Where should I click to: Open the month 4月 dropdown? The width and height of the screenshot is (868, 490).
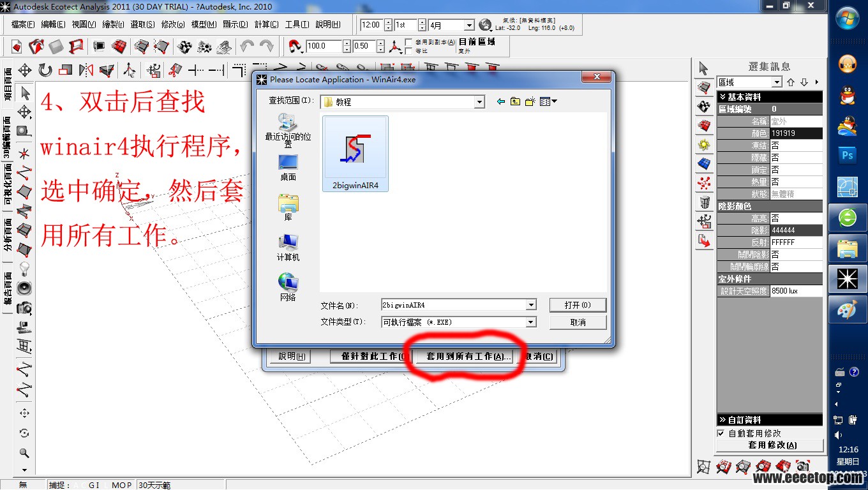(x=469, y=25)
